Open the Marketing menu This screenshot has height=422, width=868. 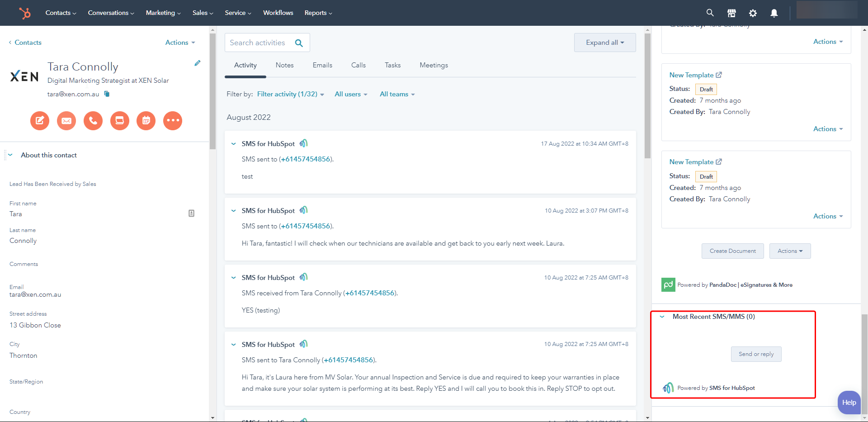click(163, 13)
